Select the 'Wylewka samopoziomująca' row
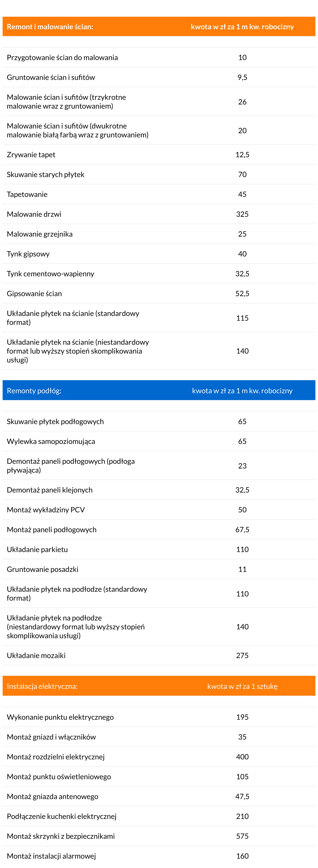 pyautogui.click(x=159, y=441)
